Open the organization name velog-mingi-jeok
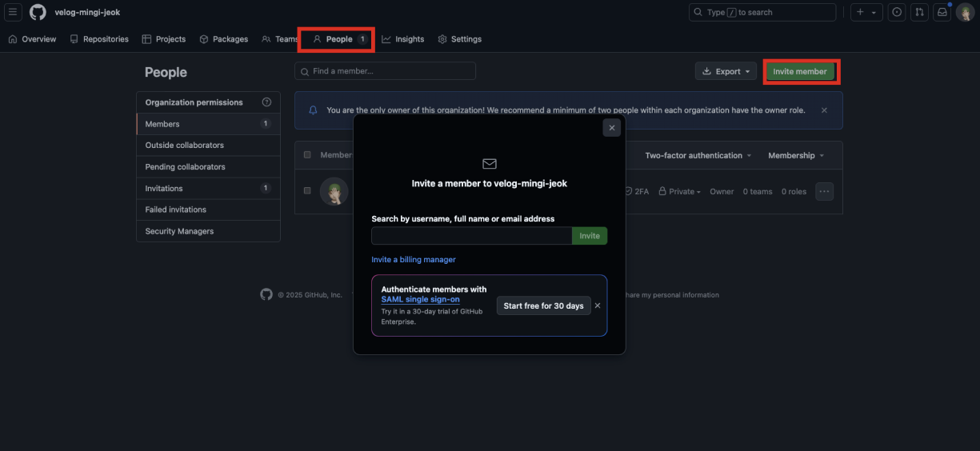 pyautogui.click(x=87, y=13)
